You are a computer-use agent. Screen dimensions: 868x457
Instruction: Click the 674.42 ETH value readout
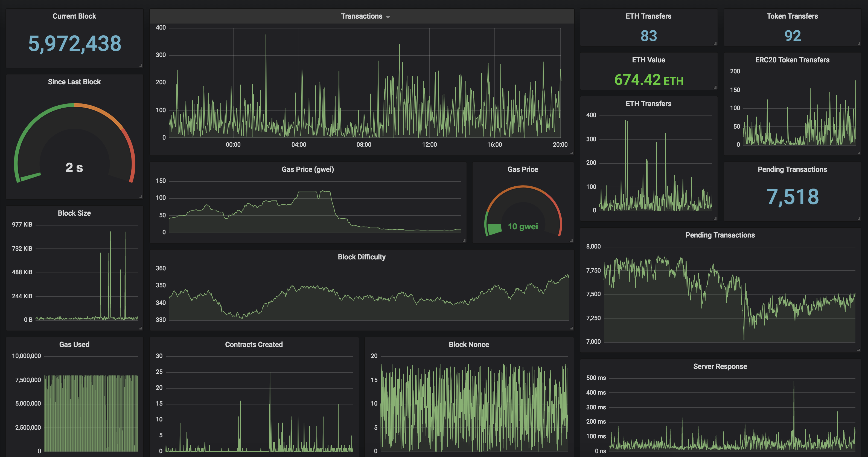648,80
